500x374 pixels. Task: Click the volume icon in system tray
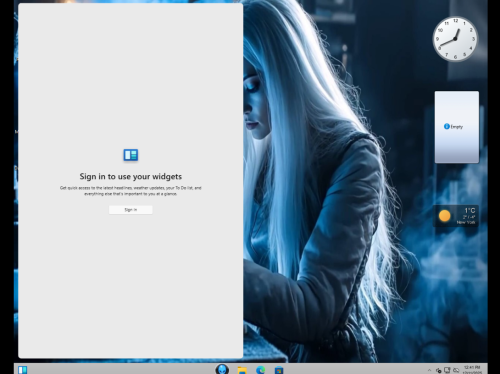pos(456,370)
